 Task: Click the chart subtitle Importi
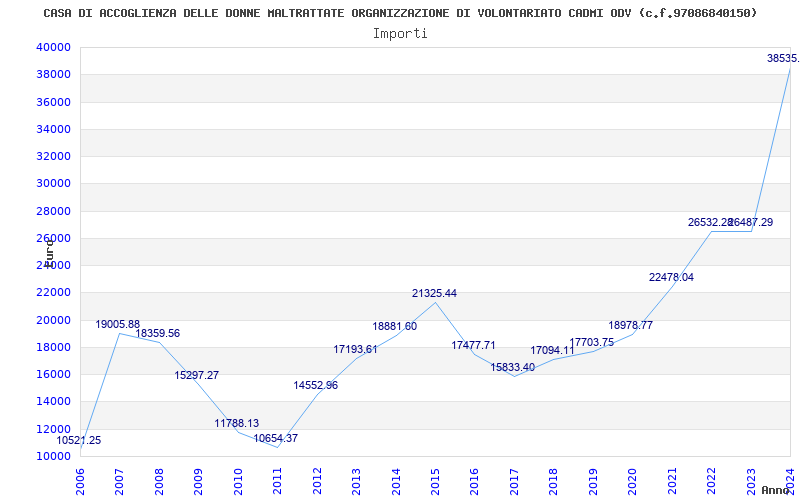[x=400, y=34]
